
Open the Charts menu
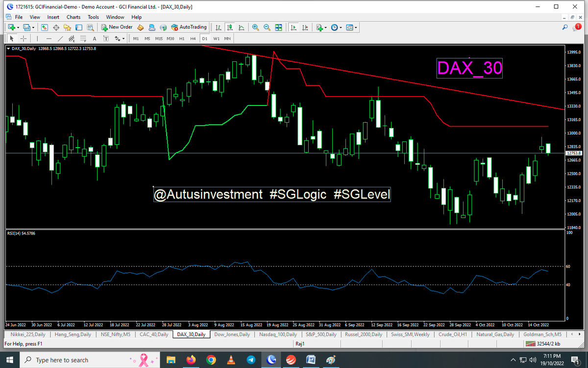[73, 17]
